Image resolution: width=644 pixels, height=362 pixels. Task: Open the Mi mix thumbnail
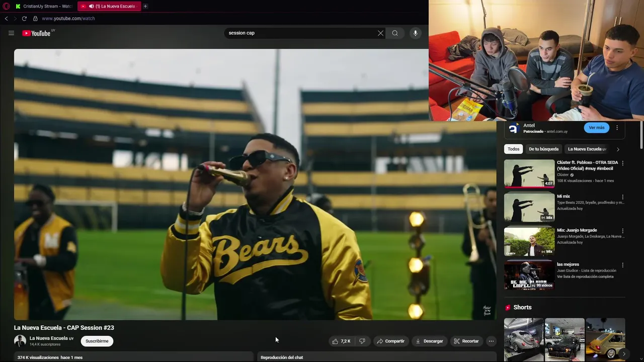[529, 208]
